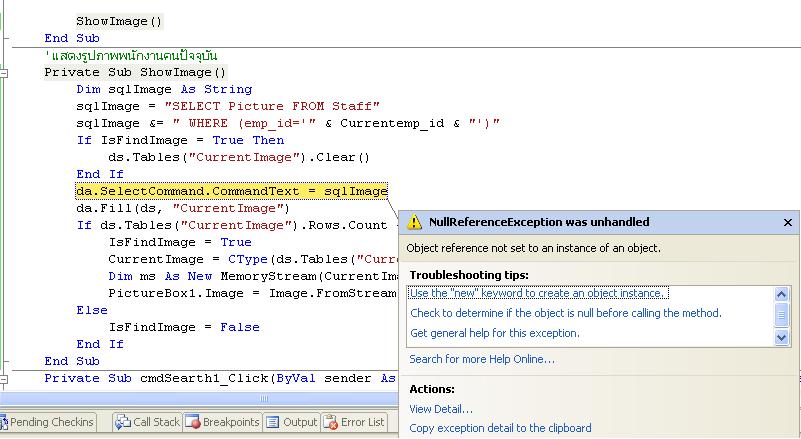The width and height of the screenshot is (801, 439).
Task: Click the WHERE (emp_id= string line
Action: pyautogui.click(x=288, y=123)
